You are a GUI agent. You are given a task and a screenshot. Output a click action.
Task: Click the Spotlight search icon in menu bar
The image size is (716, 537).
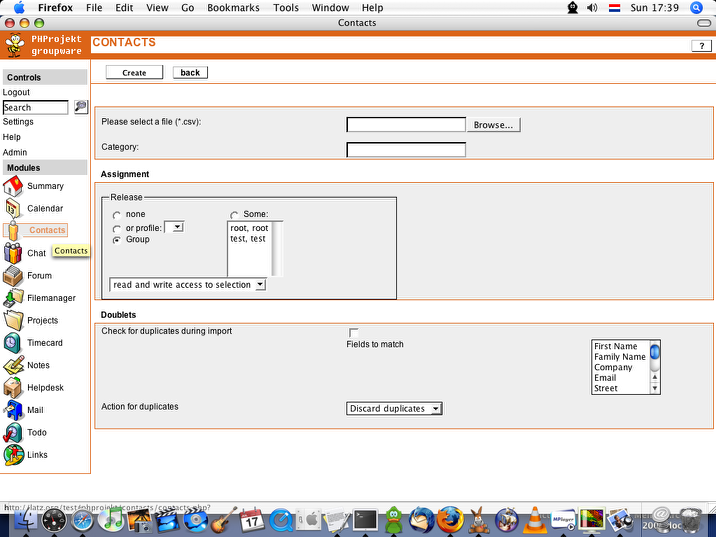(696, 8)
